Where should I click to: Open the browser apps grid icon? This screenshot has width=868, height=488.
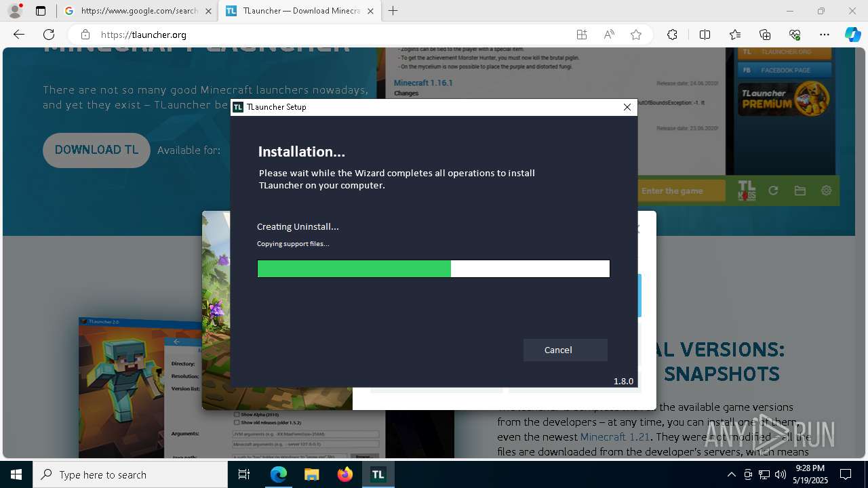582,35
